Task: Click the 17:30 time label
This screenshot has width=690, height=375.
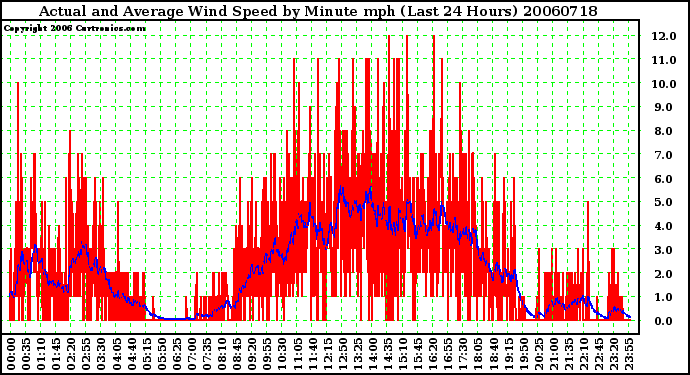Action: [x=463, y=354]
